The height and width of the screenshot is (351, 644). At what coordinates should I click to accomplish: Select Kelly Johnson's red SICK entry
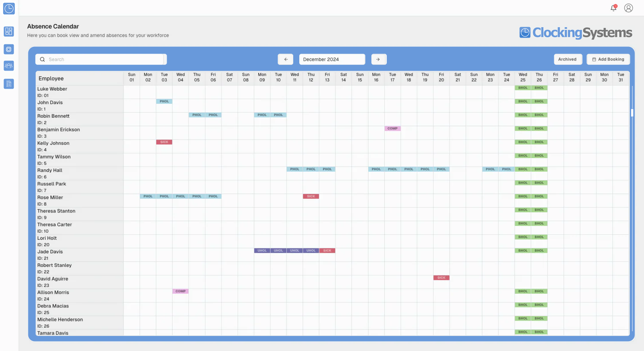[164, 142]
